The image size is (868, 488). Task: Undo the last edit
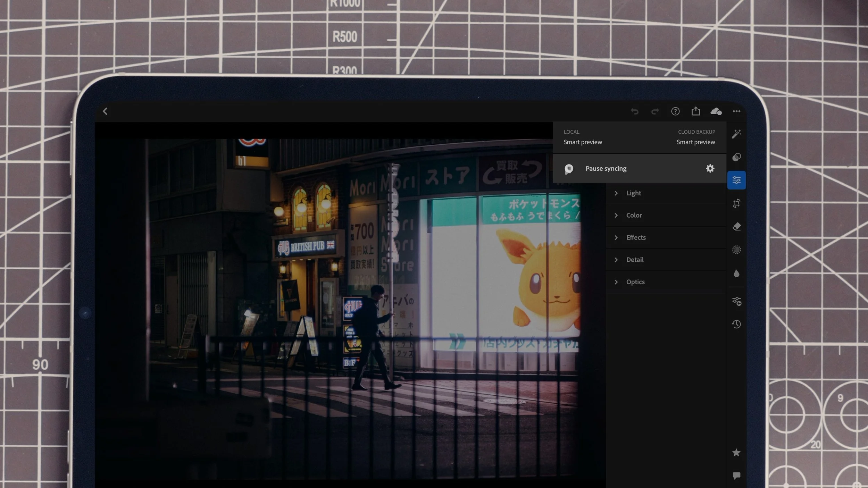[x=635, y=111]
